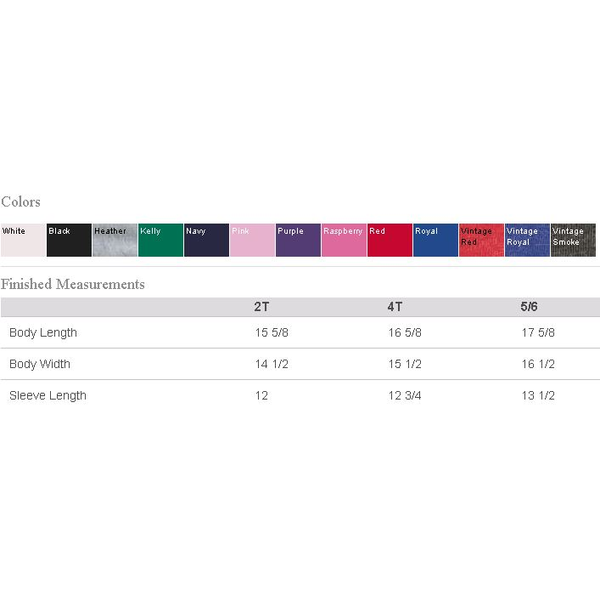The image size is (600, 600).
Task: Select the White color swatch
Action: pyautogui.click(x=22, y=240)
